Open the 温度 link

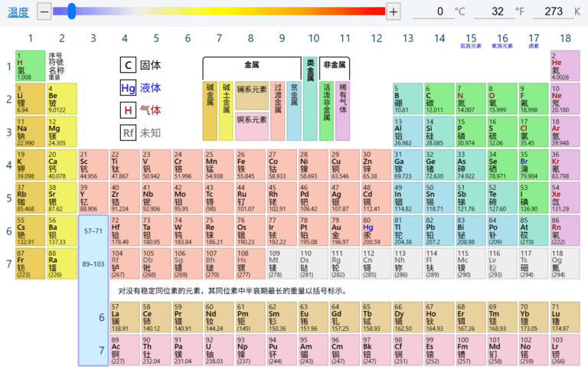coord(18,12)
